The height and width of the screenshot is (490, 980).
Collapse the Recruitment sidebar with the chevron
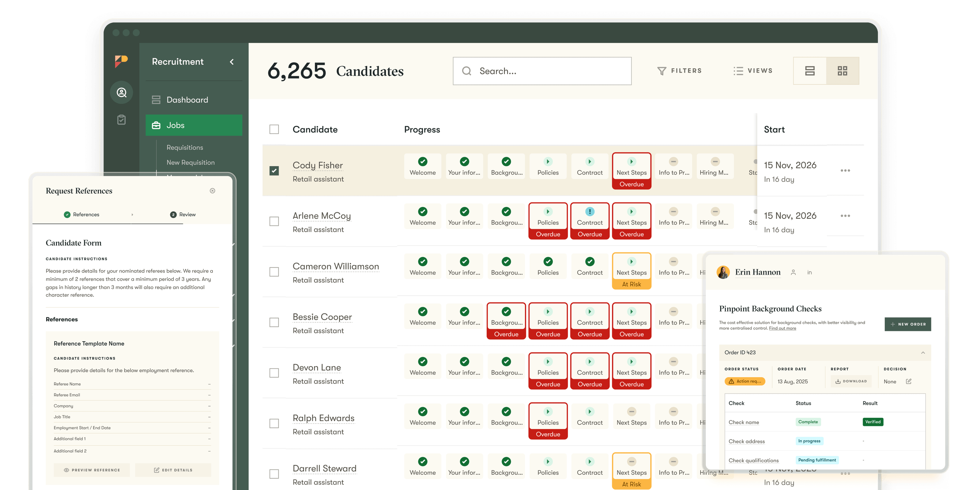click(232, 62)
